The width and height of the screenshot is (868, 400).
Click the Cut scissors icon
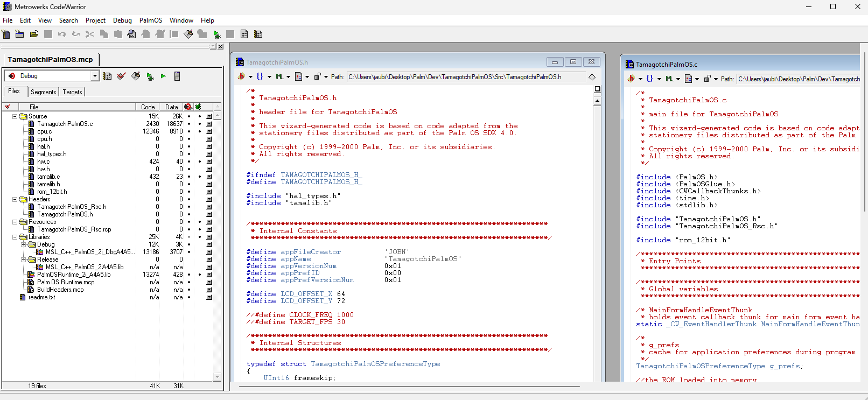[90, 34]
